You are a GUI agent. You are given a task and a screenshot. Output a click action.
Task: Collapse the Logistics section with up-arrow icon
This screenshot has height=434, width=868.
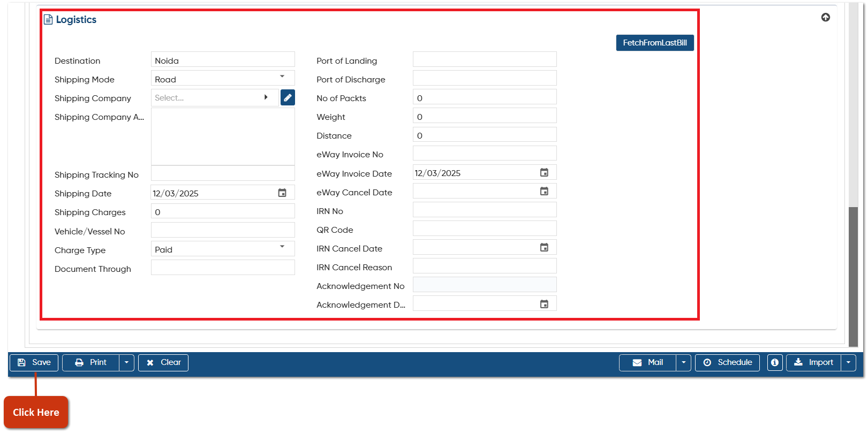point(826,18)
